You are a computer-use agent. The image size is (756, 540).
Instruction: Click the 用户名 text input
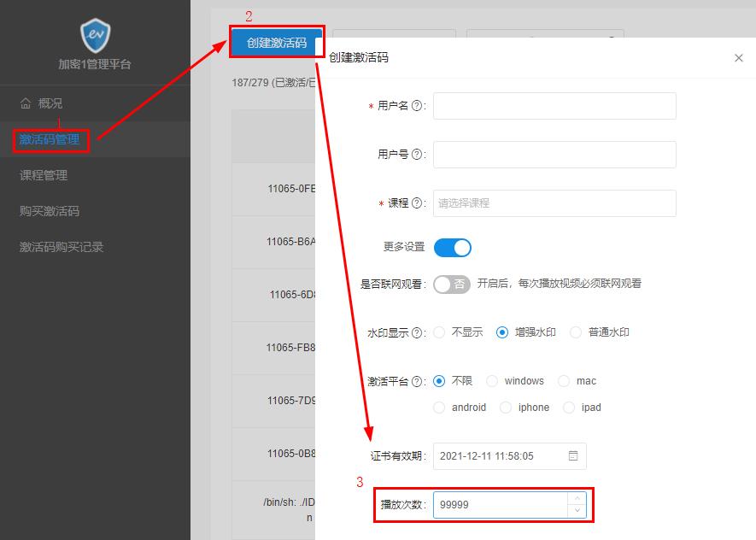[x=554, y=106]
